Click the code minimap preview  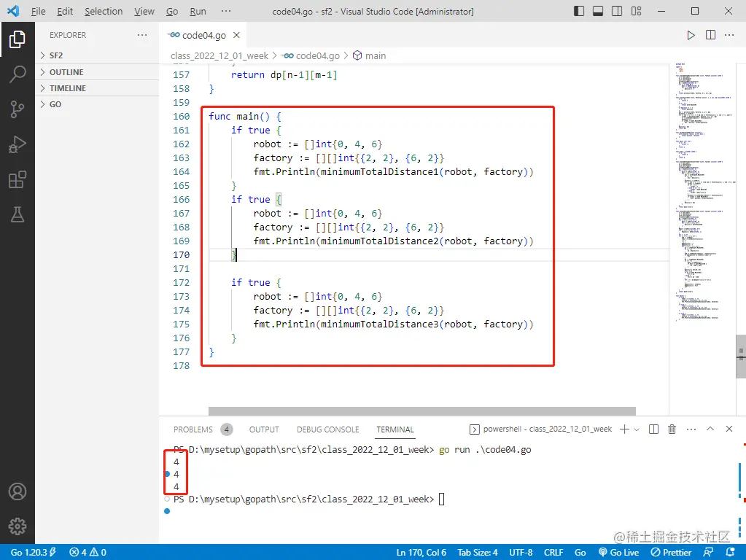[703, 192]
